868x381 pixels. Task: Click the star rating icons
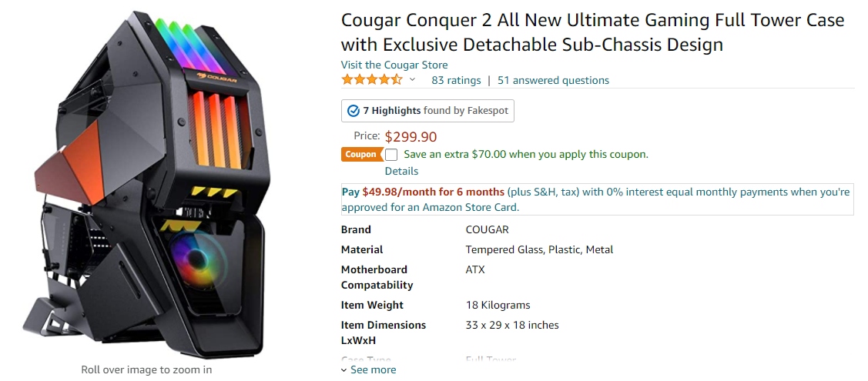click(x=371, y=80)
